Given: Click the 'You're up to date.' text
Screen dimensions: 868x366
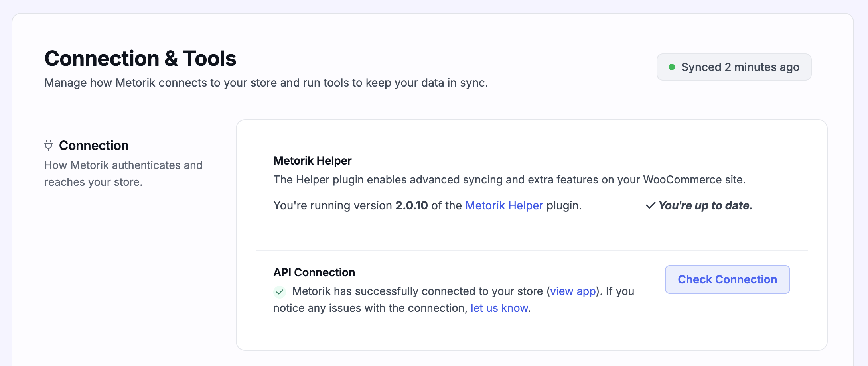Looking at the screenshot, I should click(x=705, y=205).
